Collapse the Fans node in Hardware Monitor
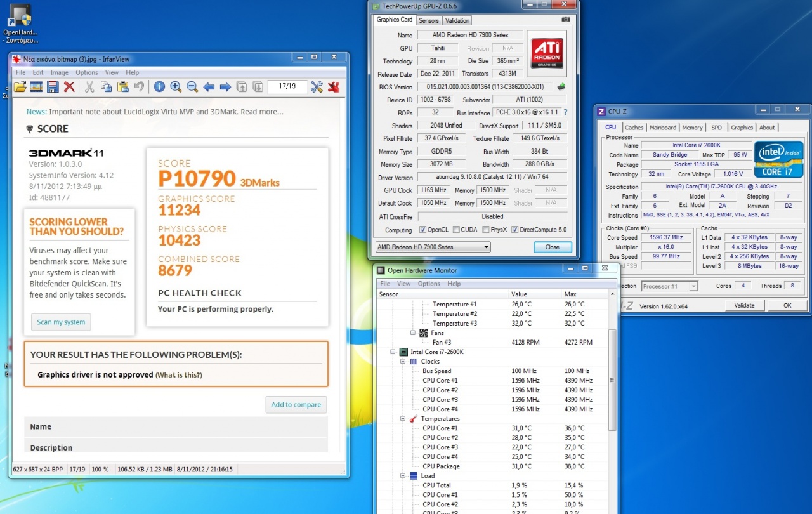The height and width of the screenshot is (514, 812). 413,333
